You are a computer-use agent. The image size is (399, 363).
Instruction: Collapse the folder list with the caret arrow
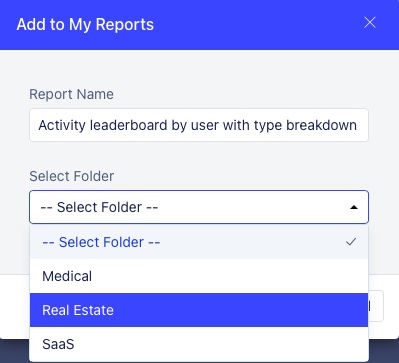(354, 207)
